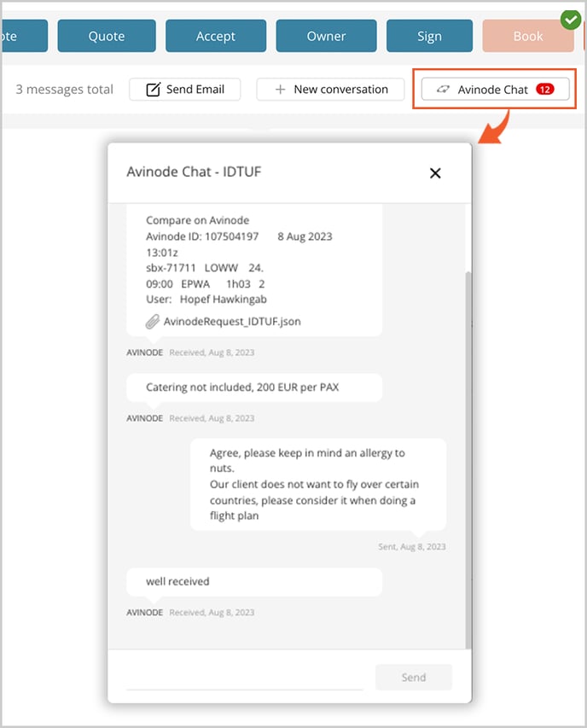This screenshot has height=728, width=587.
Task: Click the Book stage button
Action: [x=528, y=36]
